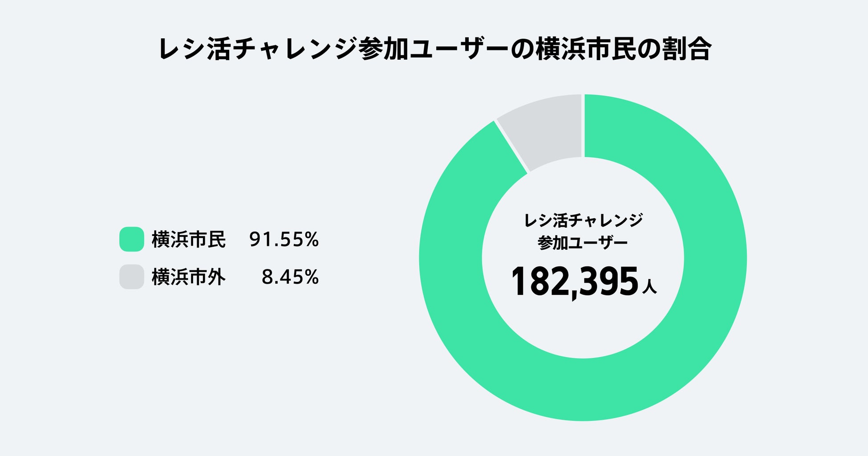Viewport: 868px width, 456px height.
Task: Select the 横浜市外 legend label text
Action: pyautogui.click(x=189, y=277)
